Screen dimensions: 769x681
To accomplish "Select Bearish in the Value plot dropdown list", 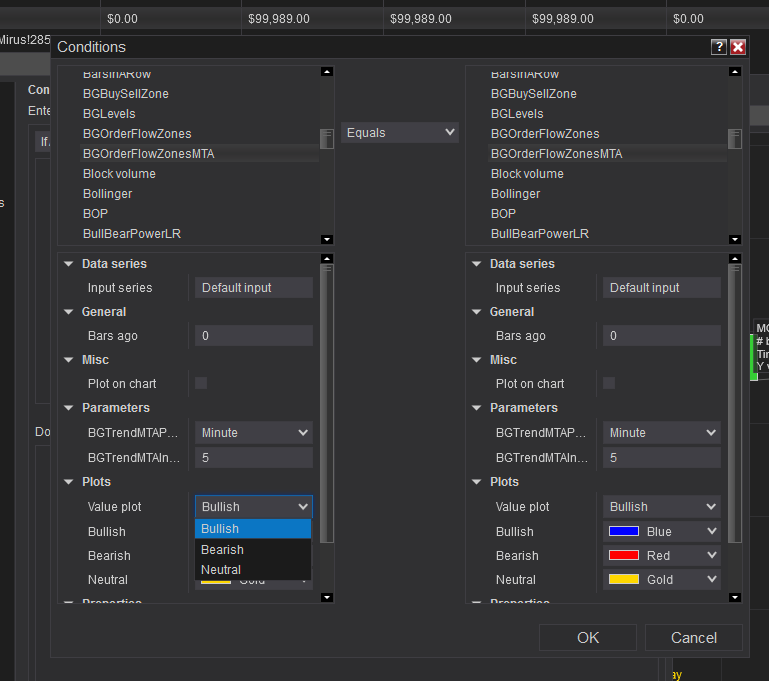I will pos(253,550).
